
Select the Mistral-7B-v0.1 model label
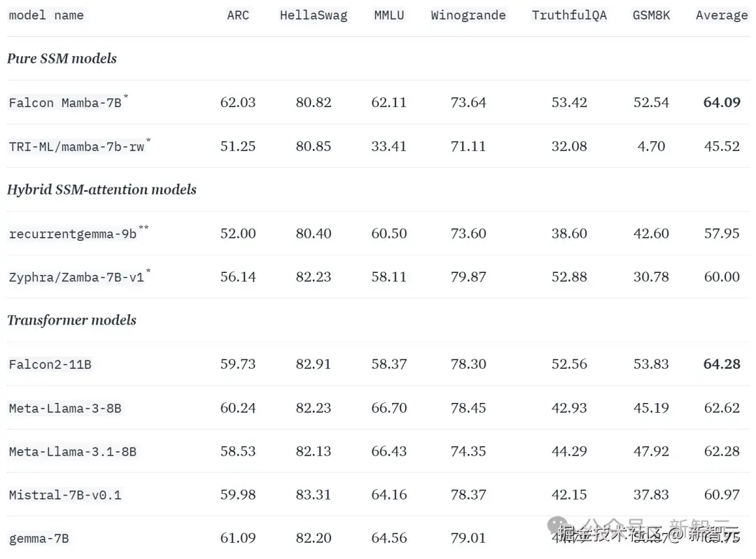coord(65,495)
